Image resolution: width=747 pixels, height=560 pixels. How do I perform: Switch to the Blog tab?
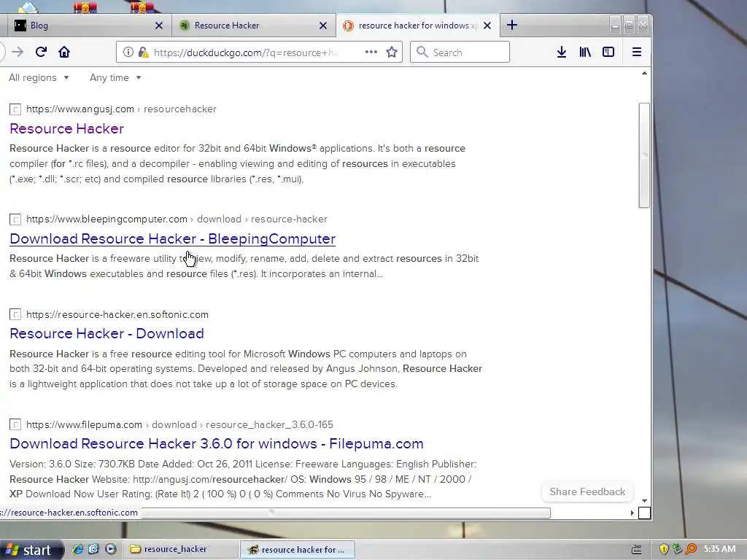88,26
